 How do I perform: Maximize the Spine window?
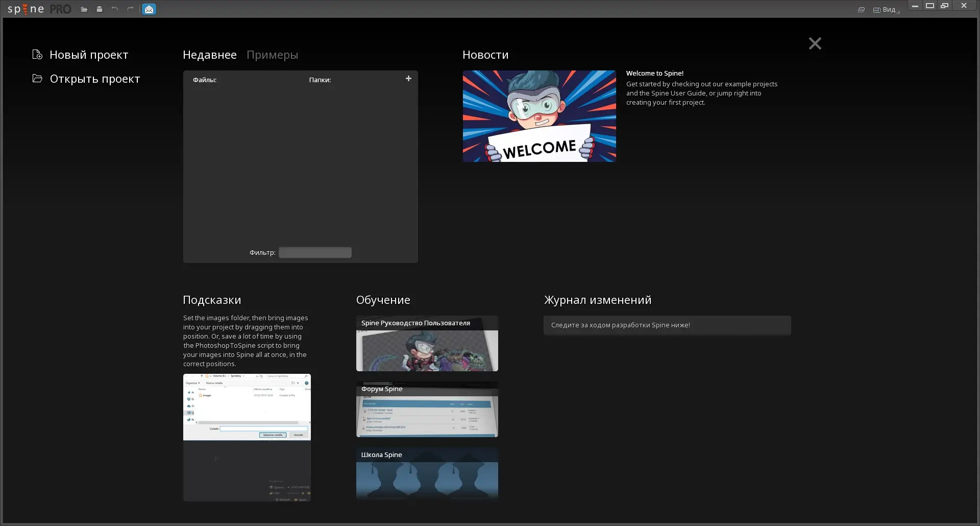(x=930, y=6)
